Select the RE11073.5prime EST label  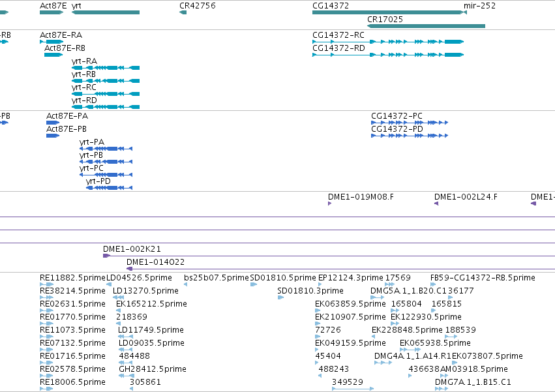tap(72, 331)
